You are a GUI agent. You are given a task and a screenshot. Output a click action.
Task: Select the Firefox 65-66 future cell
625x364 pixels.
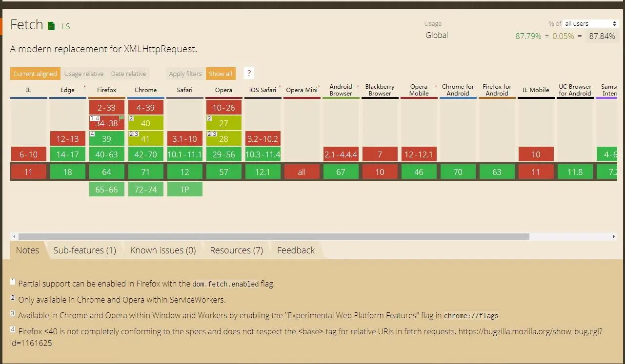(106, 190)
